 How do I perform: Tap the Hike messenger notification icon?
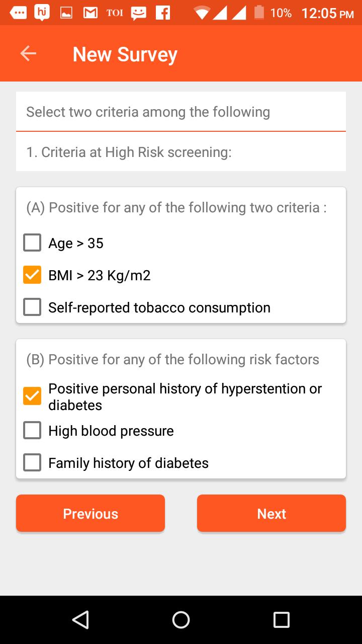pos(42,12)
